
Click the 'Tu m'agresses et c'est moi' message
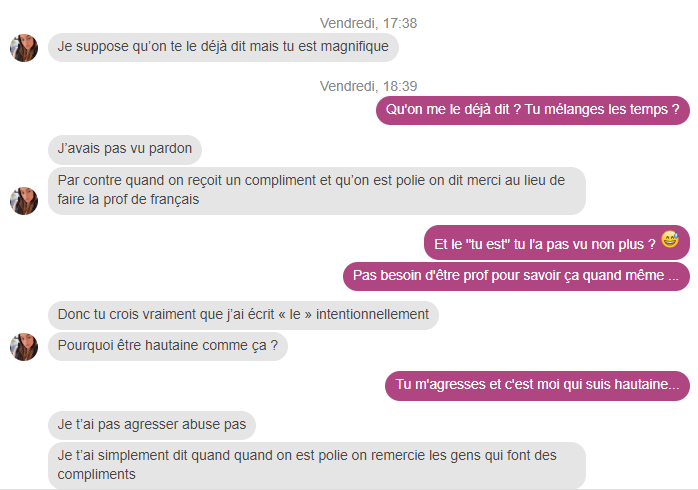pos(537,385)
